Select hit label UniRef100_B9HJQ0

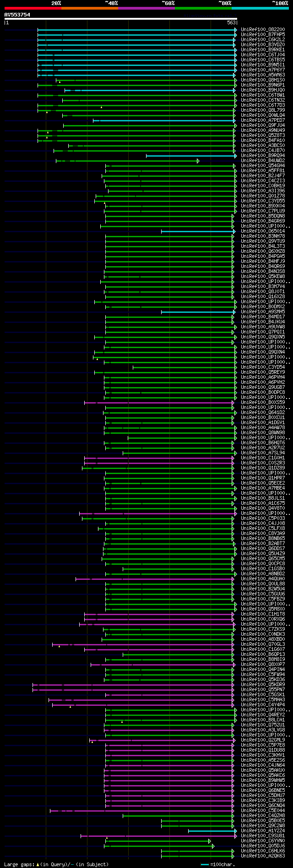[x=263, y=90]
